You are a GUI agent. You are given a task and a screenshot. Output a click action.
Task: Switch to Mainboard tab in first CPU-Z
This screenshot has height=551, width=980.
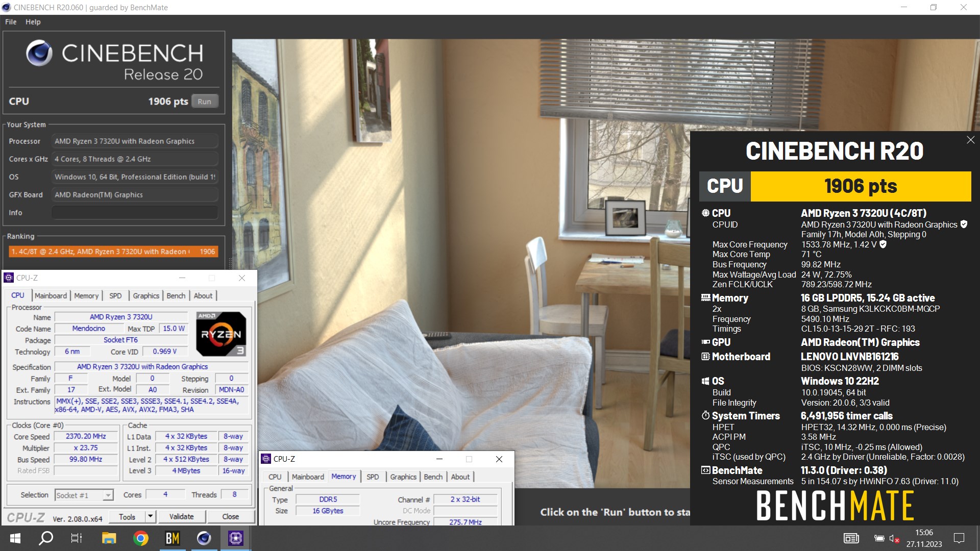tap(51, 295)
